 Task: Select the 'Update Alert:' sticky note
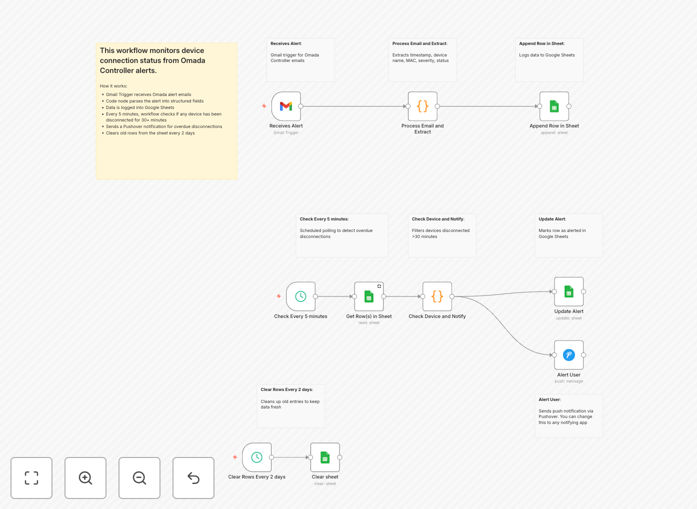[569, 236]
